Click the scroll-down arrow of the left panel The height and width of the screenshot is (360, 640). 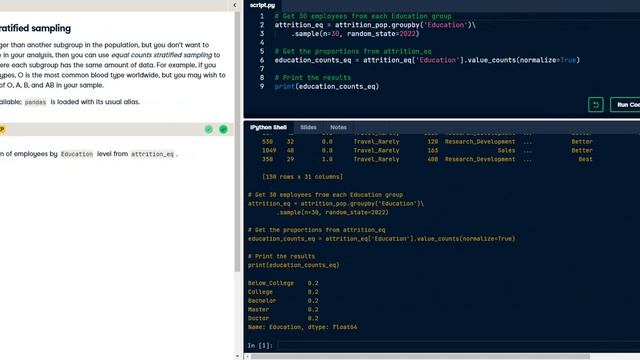coord(237,356)
